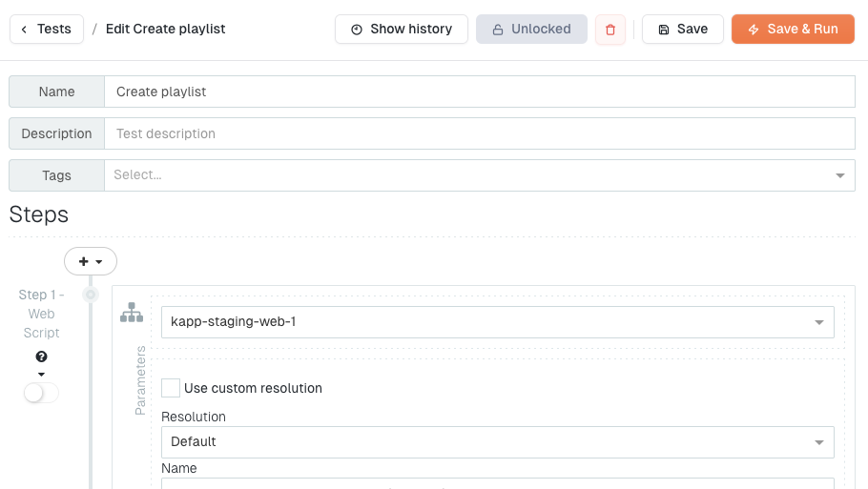Expand the caret under the help icon

41,374
